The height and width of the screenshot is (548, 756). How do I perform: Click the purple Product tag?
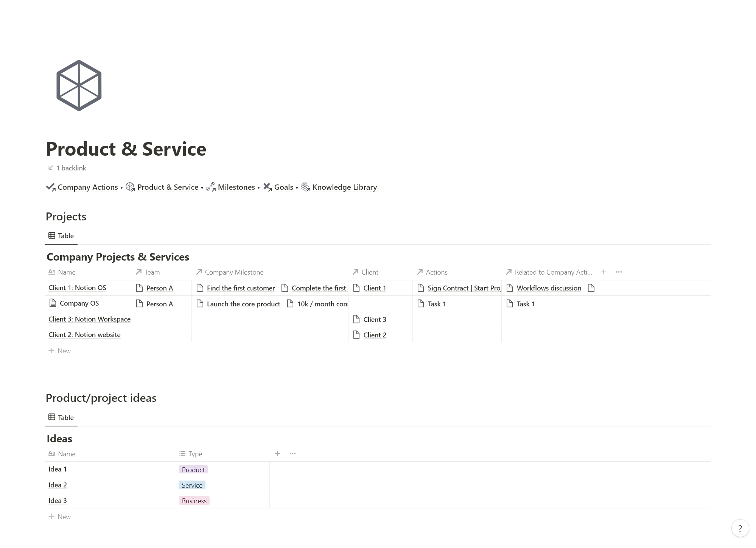[193, 470]
